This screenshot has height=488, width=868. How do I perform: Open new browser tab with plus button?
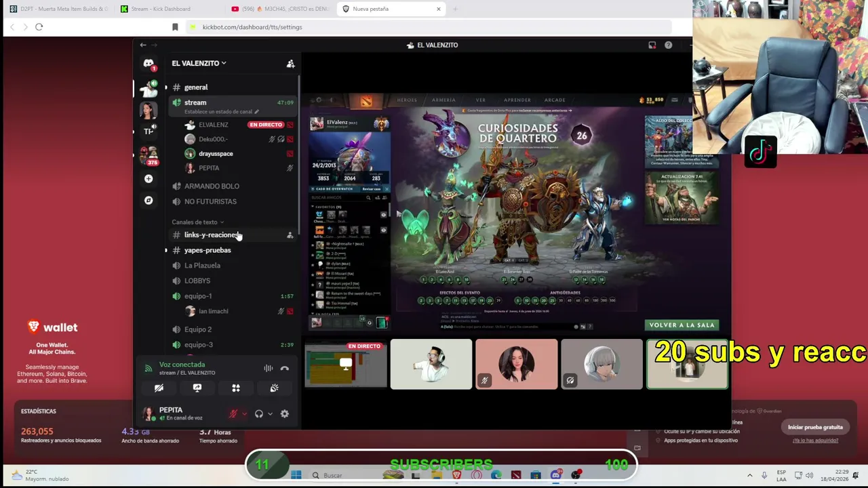click(455, 9)
